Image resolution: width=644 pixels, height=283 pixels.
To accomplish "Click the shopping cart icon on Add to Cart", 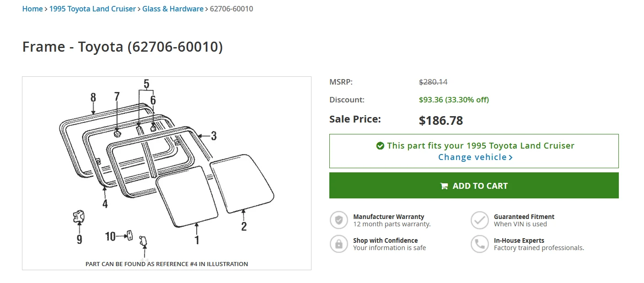I will [444, 186].
